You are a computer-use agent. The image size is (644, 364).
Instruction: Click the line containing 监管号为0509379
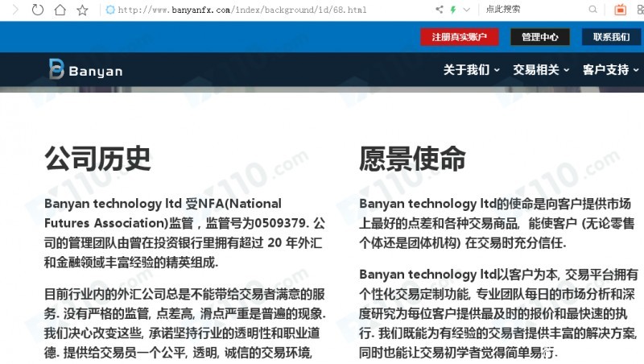point(185,223)
